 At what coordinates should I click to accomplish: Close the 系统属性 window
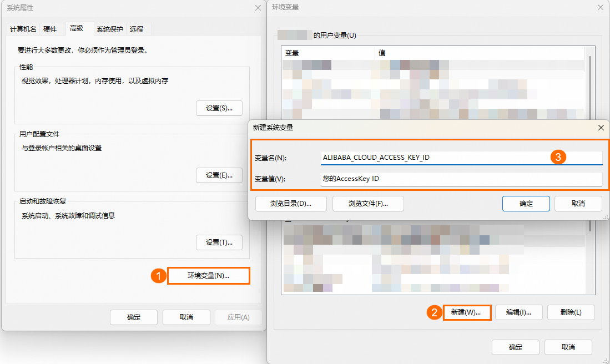coord(258,8)
